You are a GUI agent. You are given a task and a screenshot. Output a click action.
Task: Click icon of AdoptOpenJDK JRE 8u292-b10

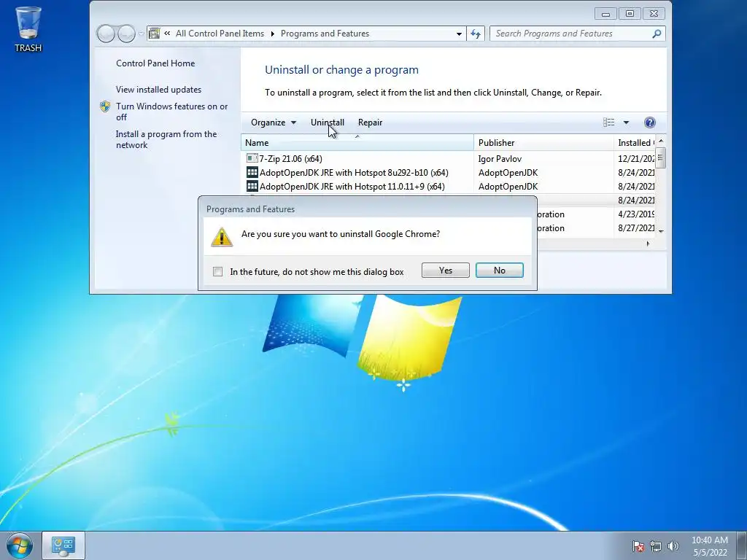(x=252, y=172)
